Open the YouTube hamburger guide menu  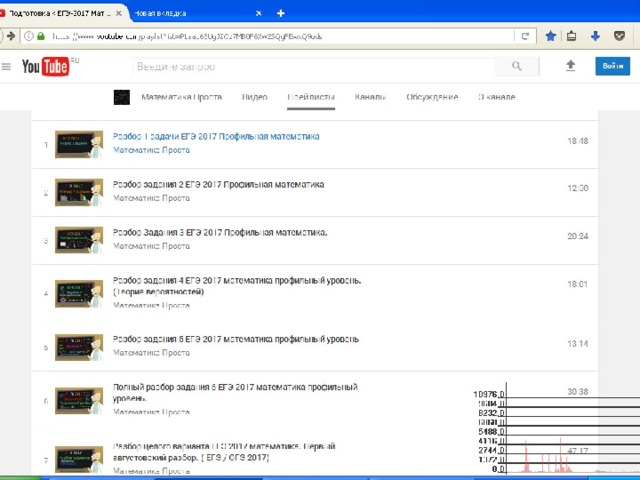coord(7,66)
